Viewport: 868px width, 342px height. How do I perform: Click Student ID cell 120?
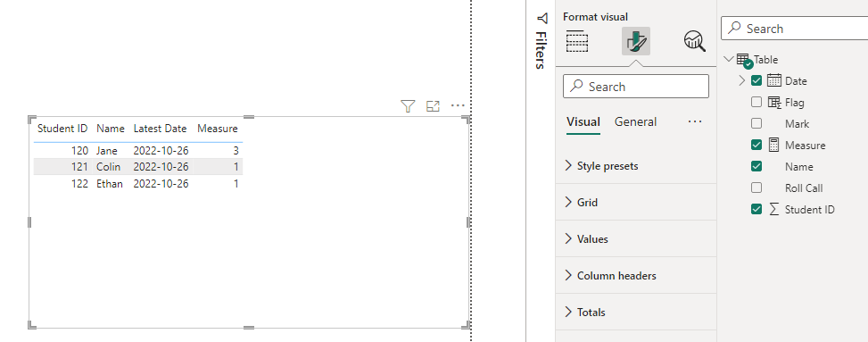click(79, 150)
